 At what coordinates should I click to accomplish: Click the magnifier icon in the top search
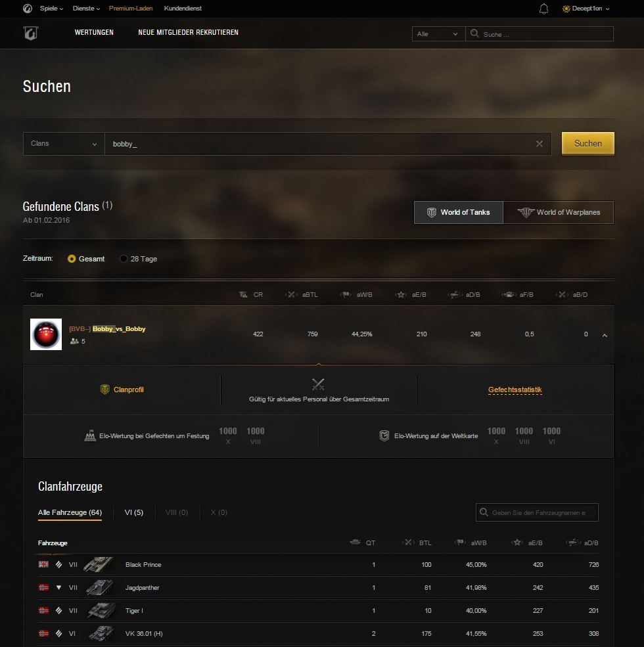coord(474,33)
